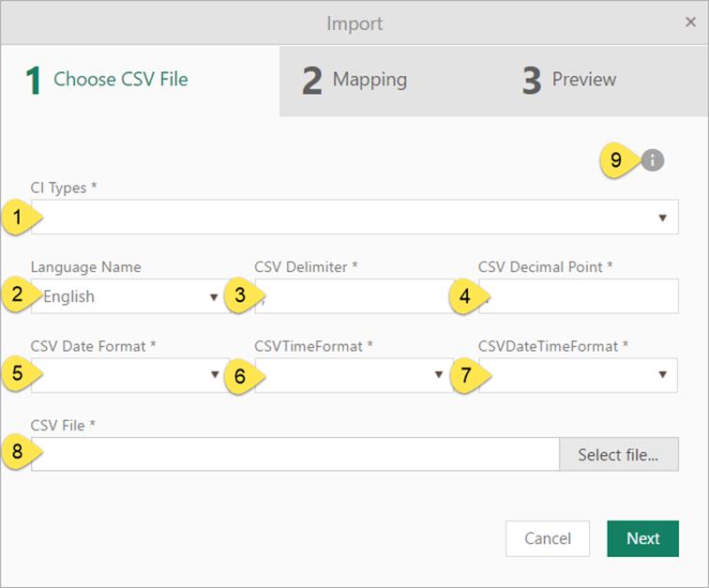Expand the CSV Date Format dropdown

pos(214,375)
